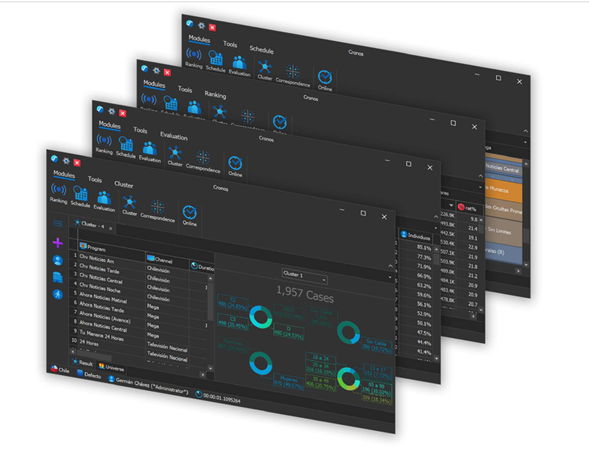Click the Defecto status bar entry
589x459 pixels.
click(89, 374)
